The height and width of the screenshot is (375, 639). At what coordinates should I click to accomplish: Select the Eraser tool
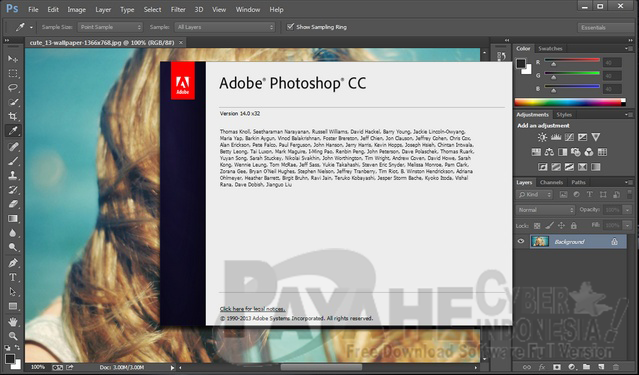tap(13, 204)
